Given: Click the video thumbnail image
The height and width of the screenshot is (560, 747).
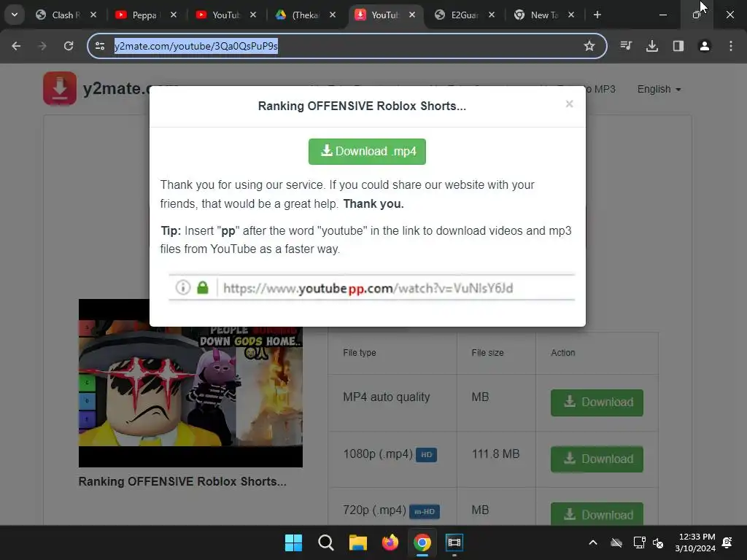Looking at the screenshot, I should (x=190, y=383).
